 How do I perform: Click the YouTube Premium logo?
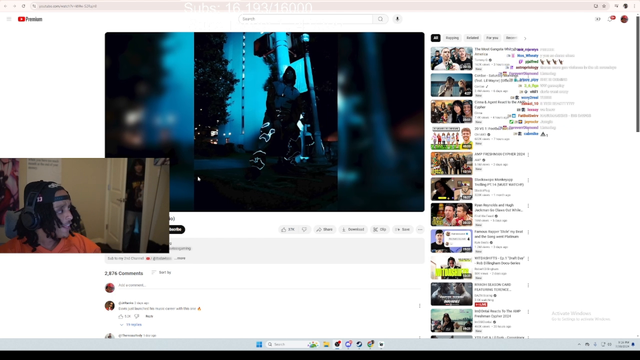[30, 19]
